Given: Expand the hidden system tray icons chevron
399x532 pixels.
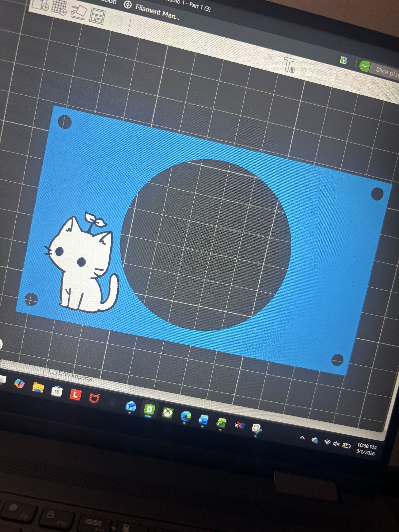Looking at the screenshot, I should tap(303, 438).
